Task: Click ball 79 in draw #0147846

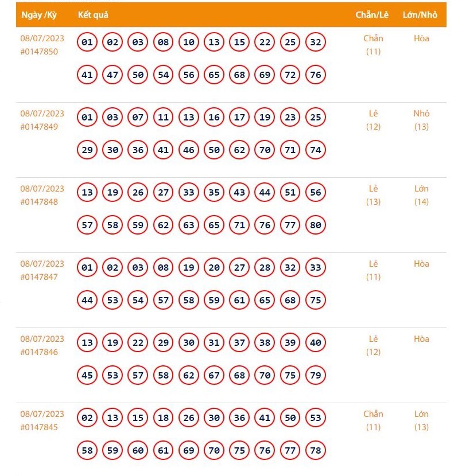Action: pos(315,375)
